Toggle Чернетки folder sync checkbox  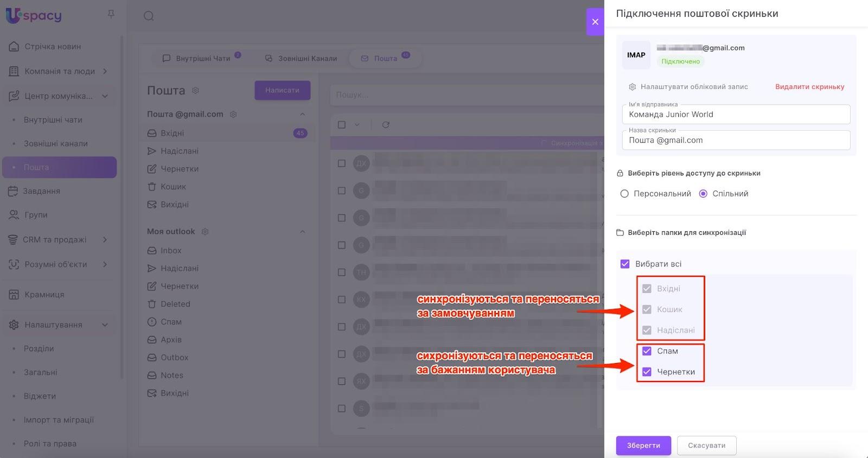click(x=647, y=372)
